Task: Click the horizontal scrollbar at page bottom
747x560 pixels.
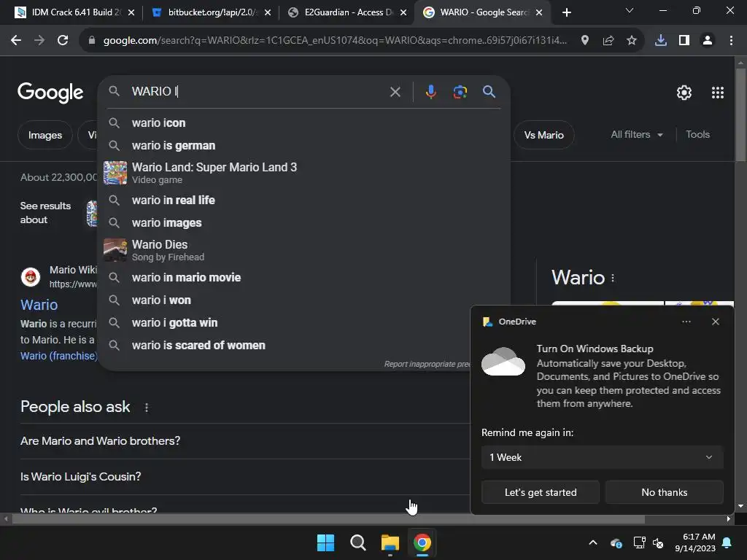Action: [328, 519]
